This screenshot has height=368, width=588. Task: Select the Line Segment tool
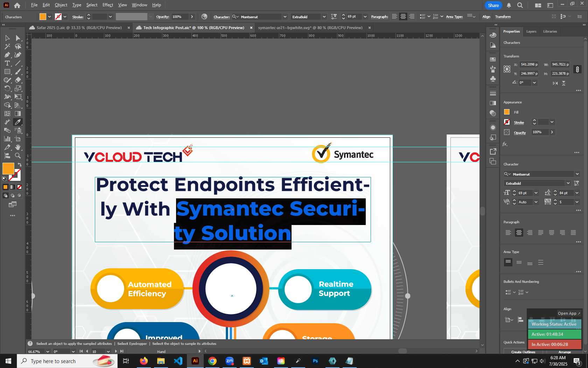18,63
